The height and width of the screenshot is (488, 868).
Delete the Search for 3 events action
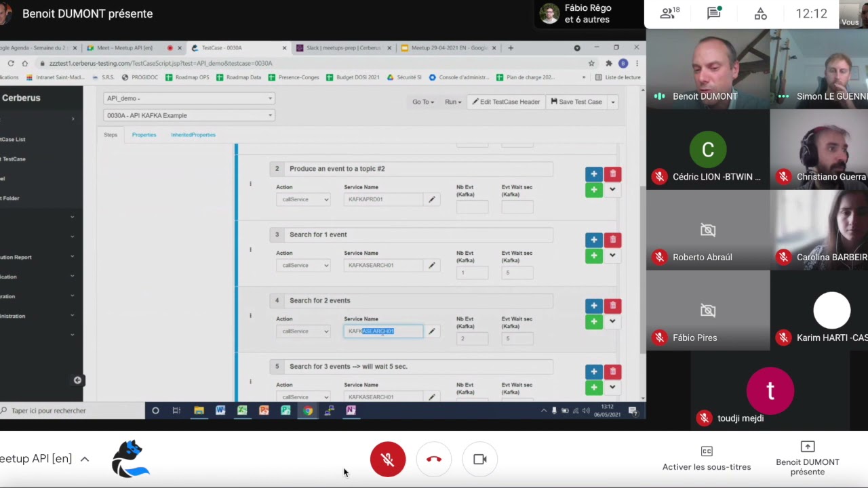coord(612,371)
